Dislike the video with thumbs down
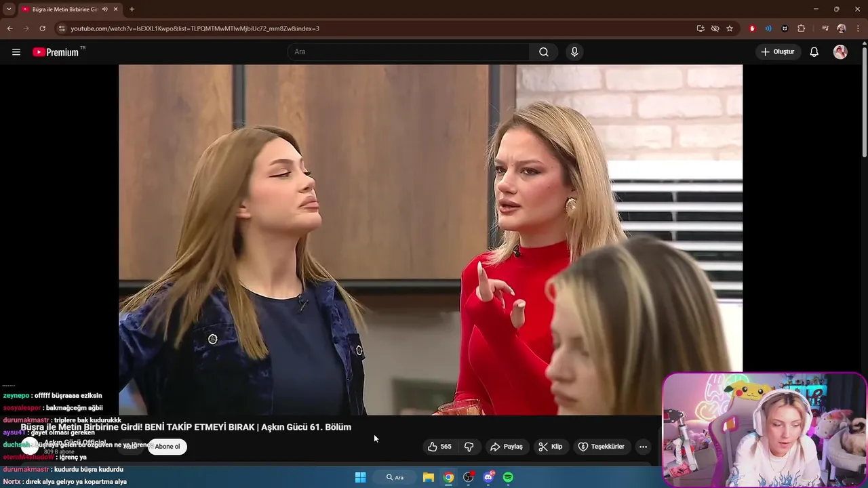Screen dimensions: 868x488 [469, 447]
